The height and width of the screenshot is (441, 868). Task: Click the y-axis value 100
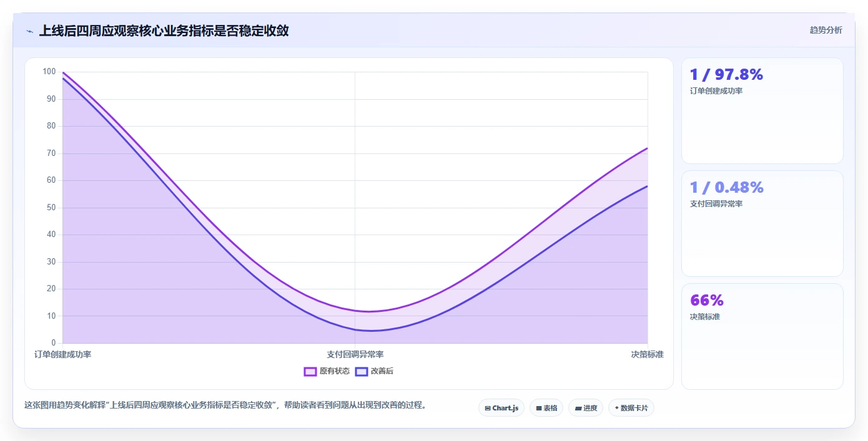49,72
